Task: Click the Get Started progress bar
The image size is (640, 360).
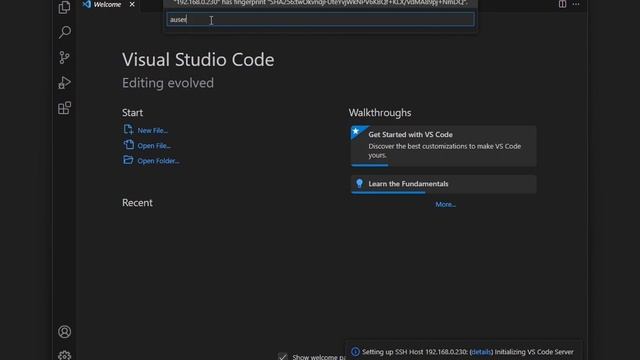Action: point(370,165)
